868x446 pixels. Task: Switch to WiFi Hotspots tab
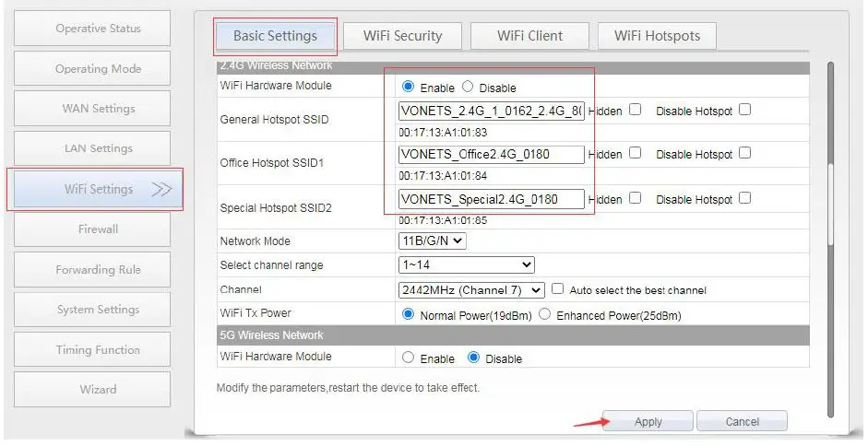[x=657, y=36]
